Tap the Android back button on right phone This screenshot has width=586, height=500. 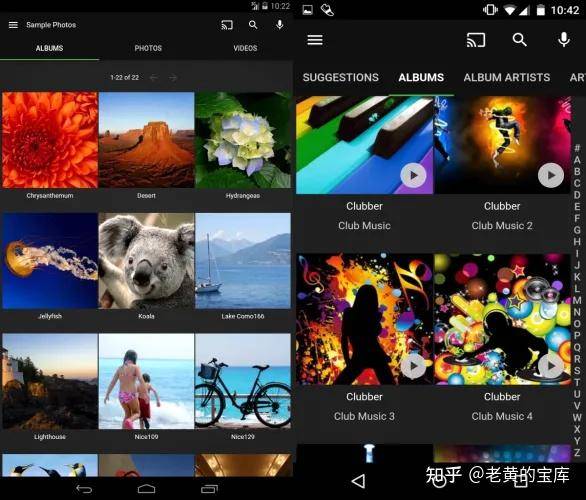358,481
